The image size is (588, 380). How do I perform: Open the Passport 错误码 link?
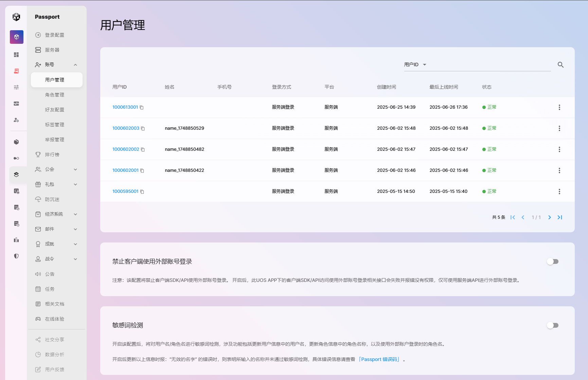(x=379, y=359)
